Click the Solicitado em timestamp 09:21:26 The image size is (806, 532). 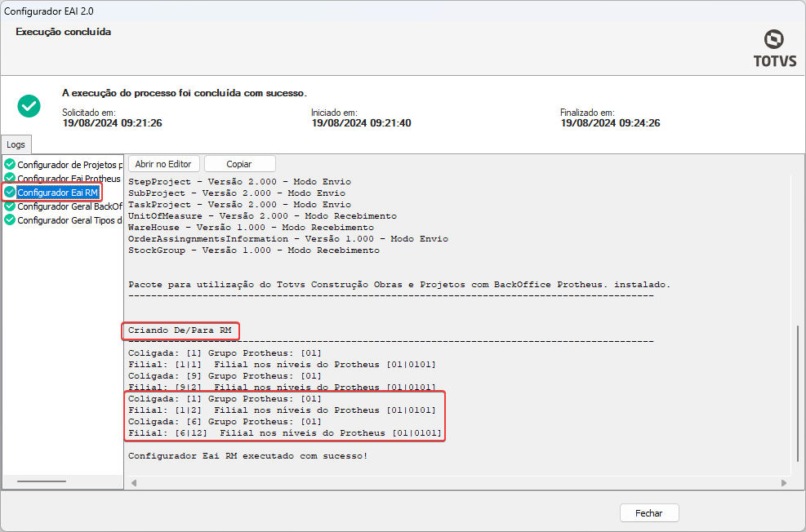112,123
